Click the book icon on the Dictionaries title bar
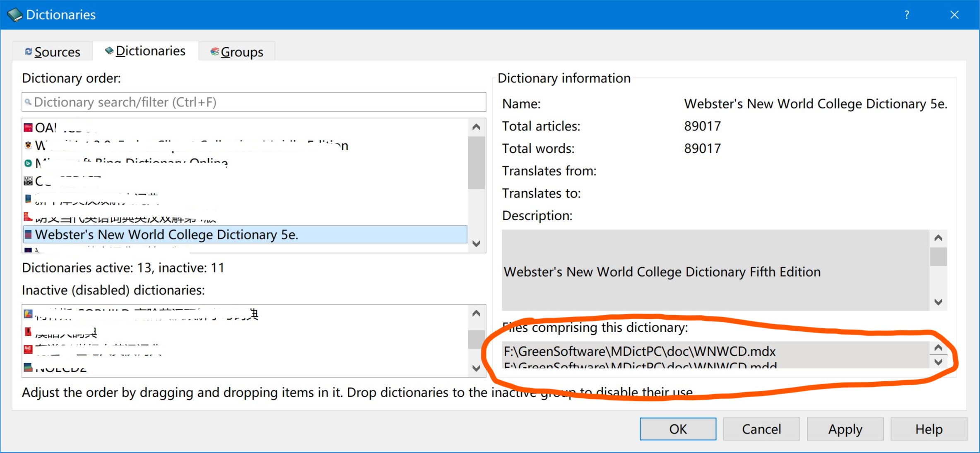The image size is (980, 453). [x=15, y=14]
